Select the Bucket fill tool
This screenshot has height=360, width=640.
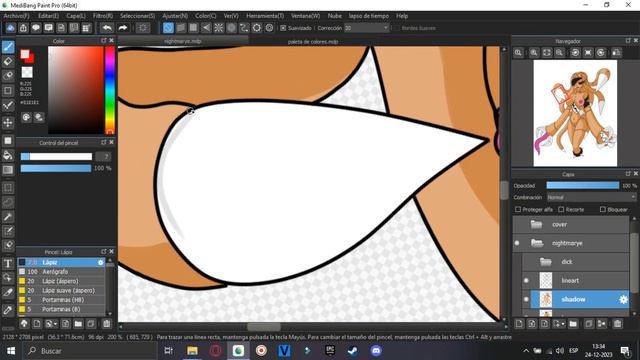pyautogui.click(x=8, y=155)
